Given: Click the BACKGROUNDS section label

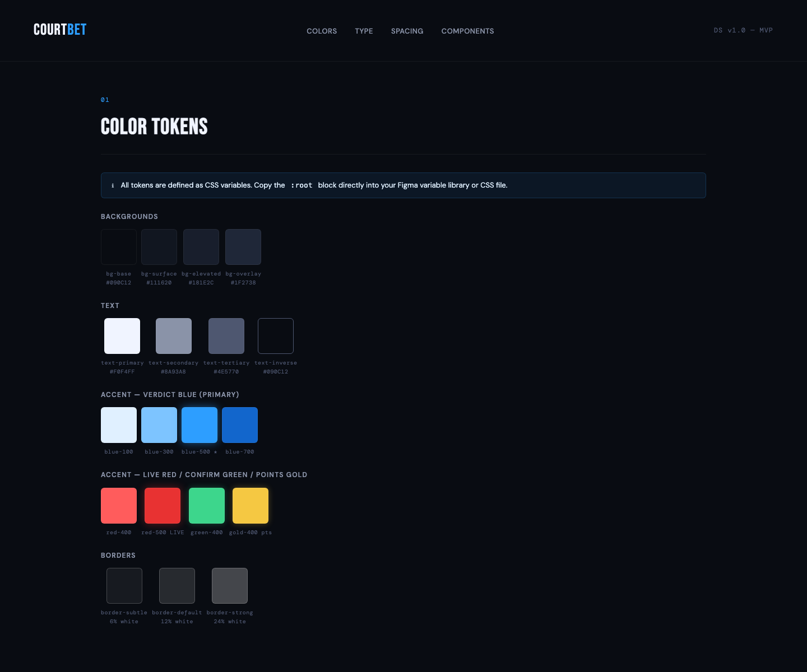Looking at the screenshot, I should 129,217.
